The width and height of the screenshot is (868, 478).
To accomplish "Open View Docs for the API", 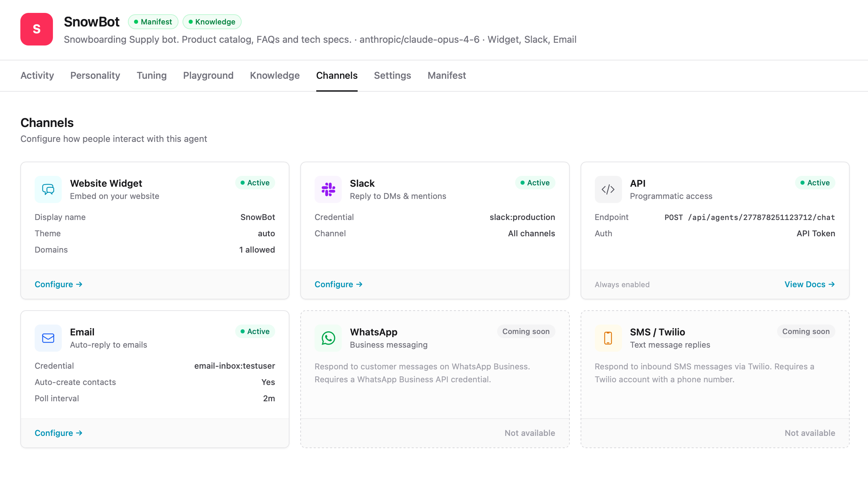I will coord(809,284).
